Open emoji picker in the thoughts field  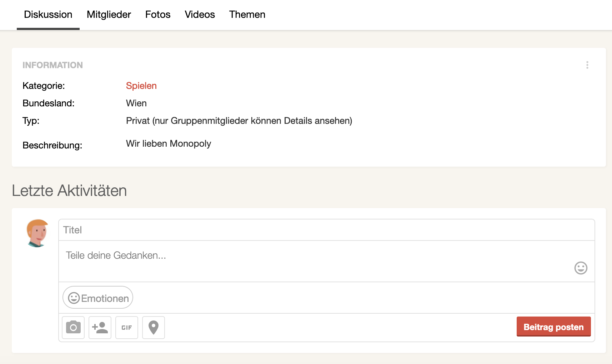(x=581, y=268)
